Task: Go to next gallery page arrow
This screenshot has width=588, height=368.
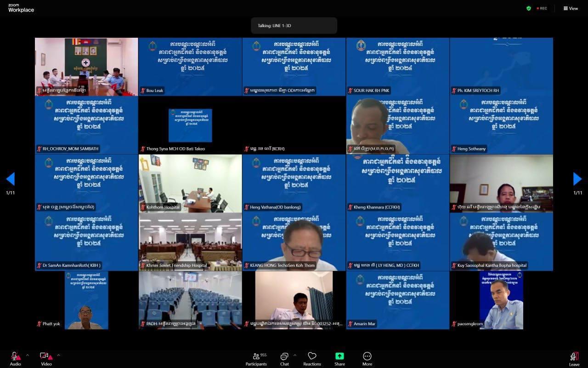Action: pos(577,179)
